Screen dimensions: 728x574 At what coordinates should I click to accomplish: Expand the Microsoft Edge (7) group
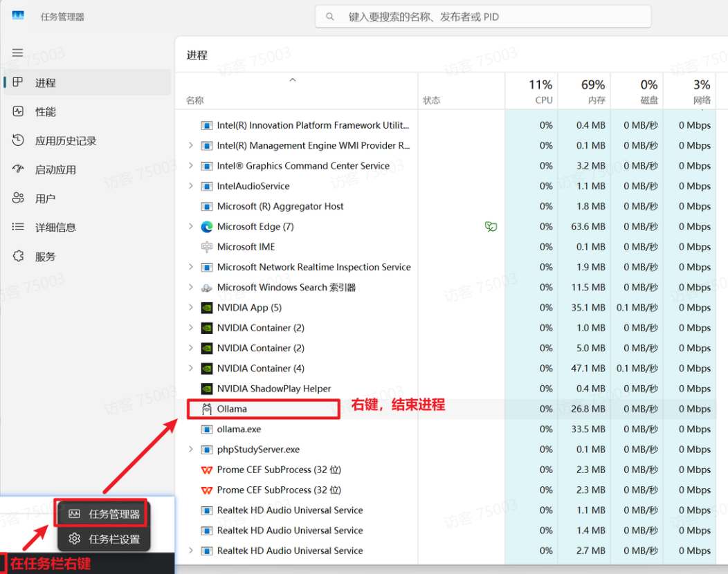(190, 226)
